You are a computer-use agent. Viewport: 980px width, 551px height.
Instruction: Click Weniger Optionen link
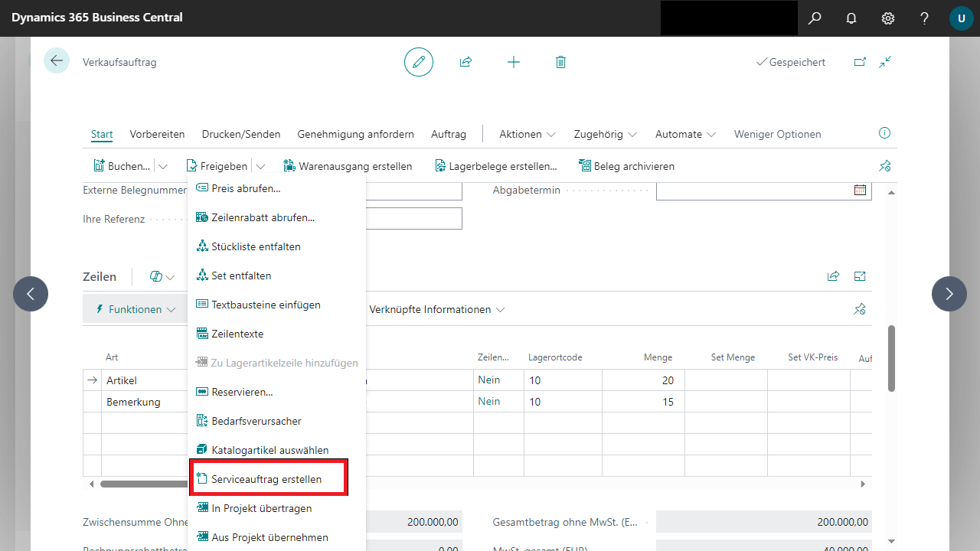777,134
